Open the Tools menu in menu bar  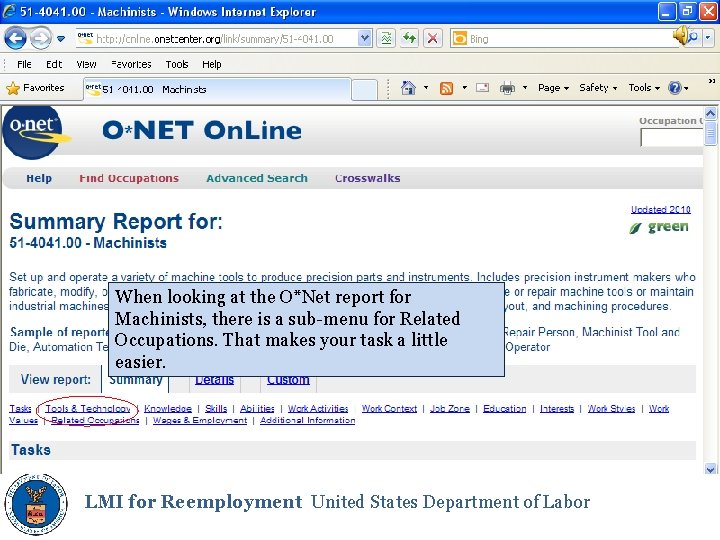pos(177,64)
